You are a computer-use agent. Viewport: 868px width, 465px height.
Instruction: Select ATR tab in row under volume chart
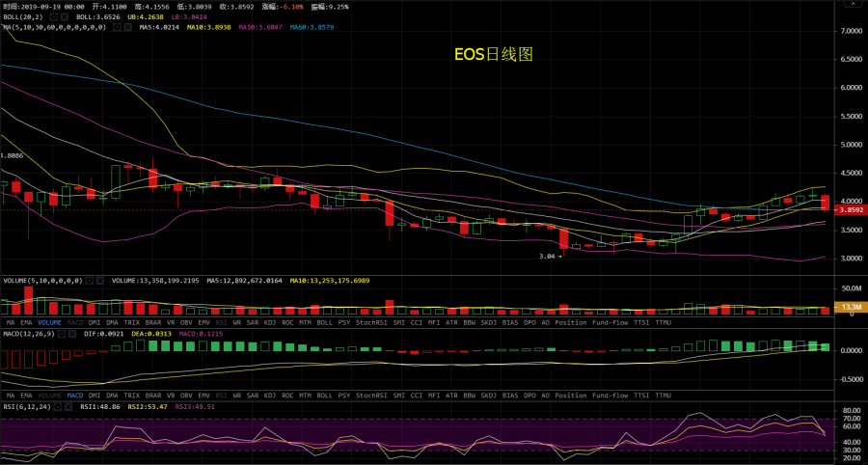pyautogui.click(x=451, y=322)
